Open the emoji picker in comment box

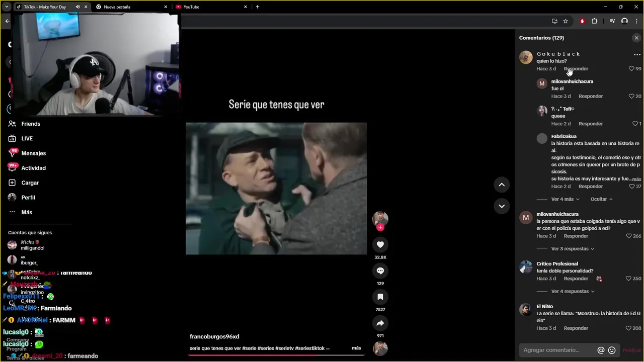[x=612, y=350]
